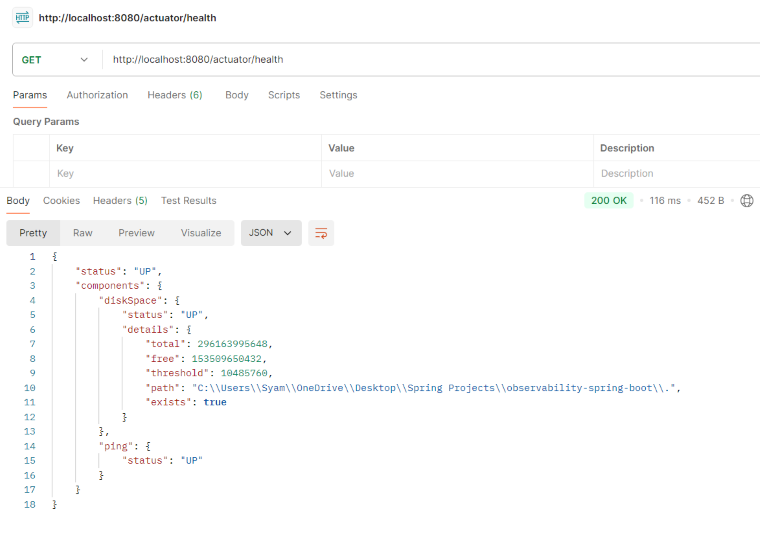
Task: Open the GET method dropdown
Action: click(x=56, y=60)
